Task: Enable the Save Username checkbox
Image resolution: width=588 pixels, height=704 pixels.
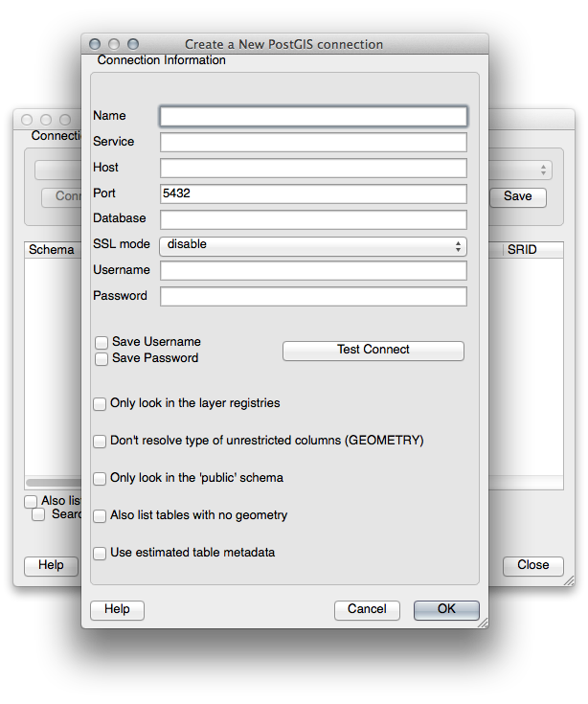Action: pos(102,342)
